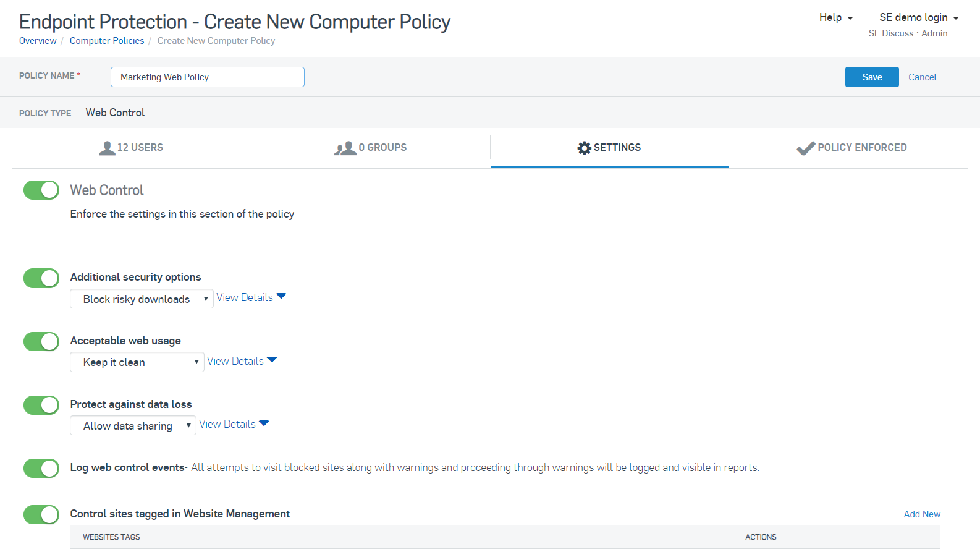The width and height of the screenshot is (980, 557).
Task: Click the Policy Name input field
Action: point(207,77)
